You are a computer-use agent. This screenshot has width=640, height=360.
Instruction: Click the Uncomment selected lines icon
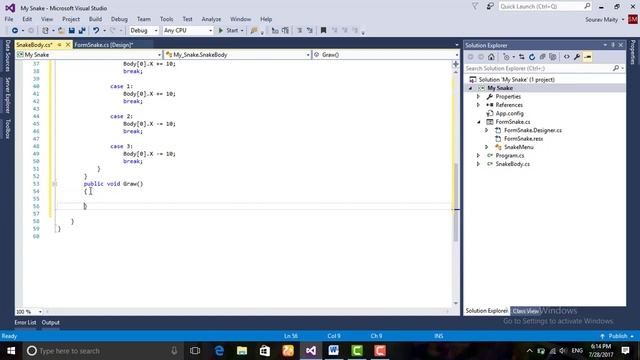pos(310,31)
